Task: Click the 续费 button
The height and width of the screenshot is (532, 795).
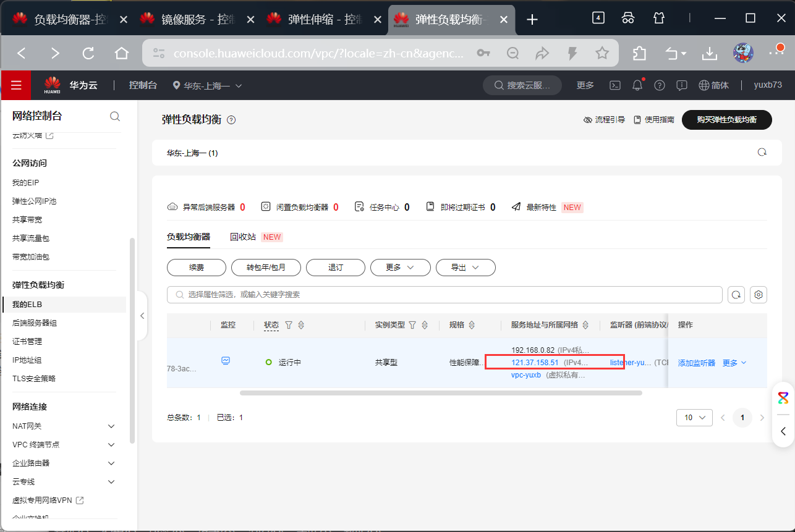Action: [197, 268]
